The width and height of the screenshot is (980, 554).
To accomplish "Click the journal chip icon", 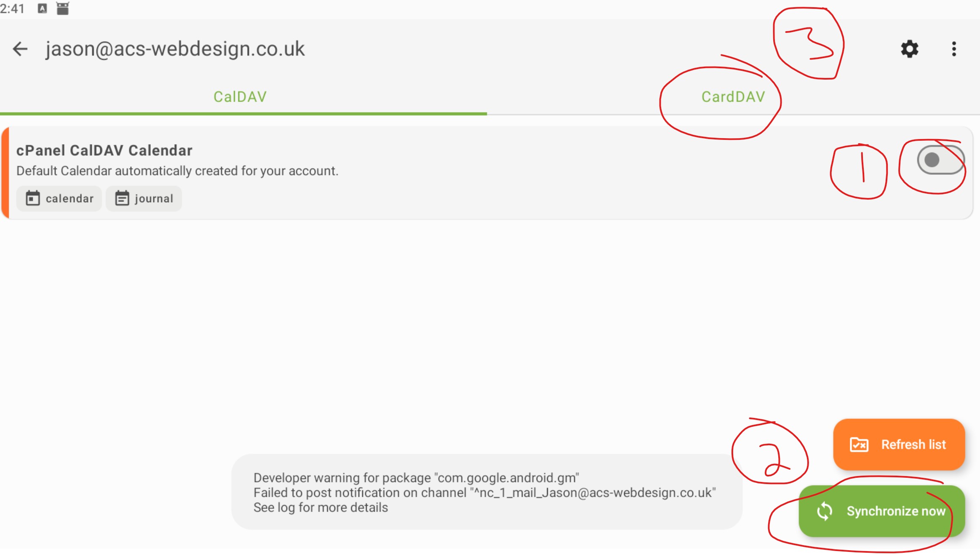I will coord(122,198).
